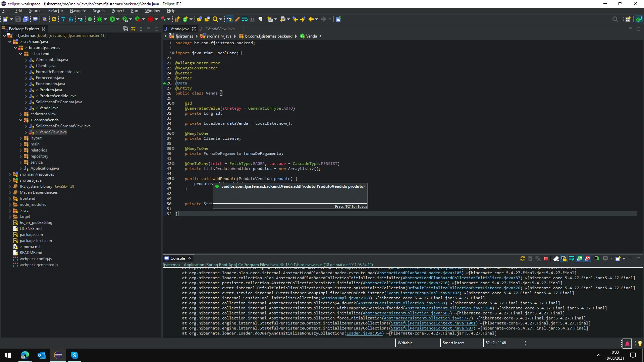Relaunch the application using the console's yellow arrows
The height and width of the screenshot is (362, 644).
(x=522, y=258)
